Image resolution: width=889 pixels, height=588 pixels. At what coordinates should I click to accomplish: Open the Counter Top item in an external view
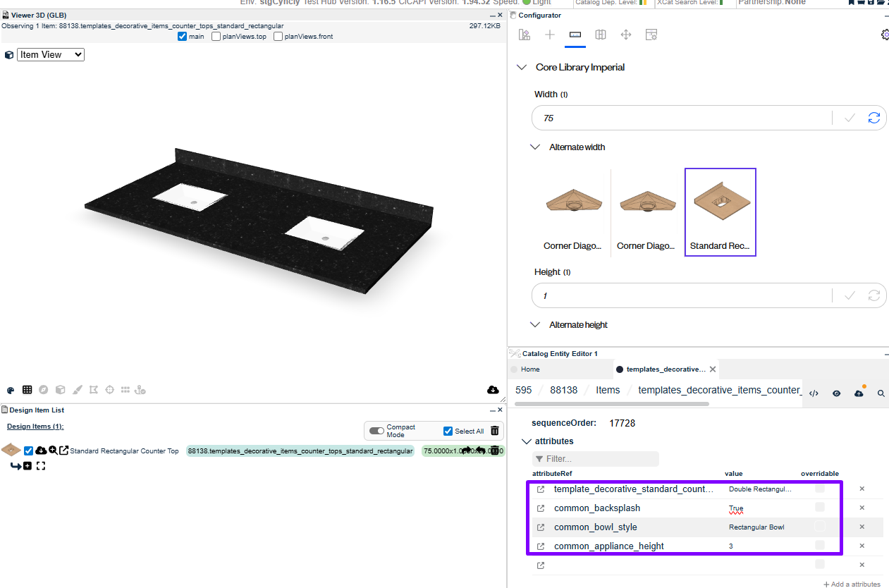63,451
